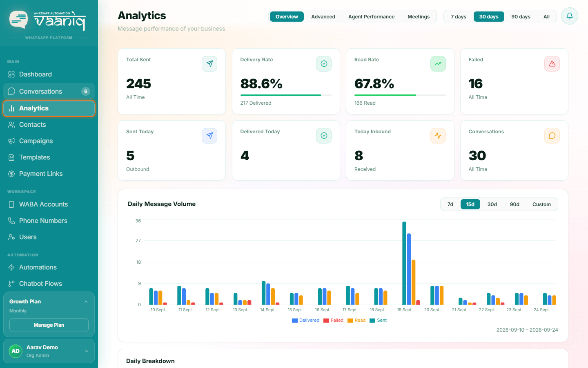The width and height of the screenshot is (588, 368).
Task: Click the Automations lightning icon
Action: point(11,267)
